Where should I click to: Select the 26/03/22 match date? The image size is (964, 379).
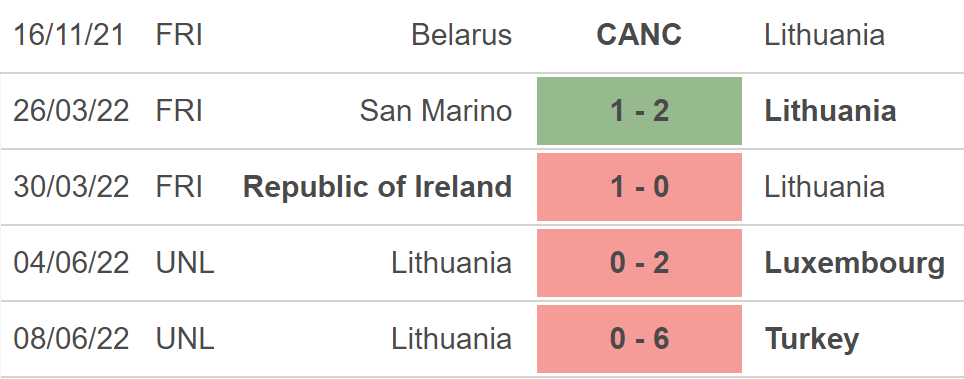tap(71, 111)
